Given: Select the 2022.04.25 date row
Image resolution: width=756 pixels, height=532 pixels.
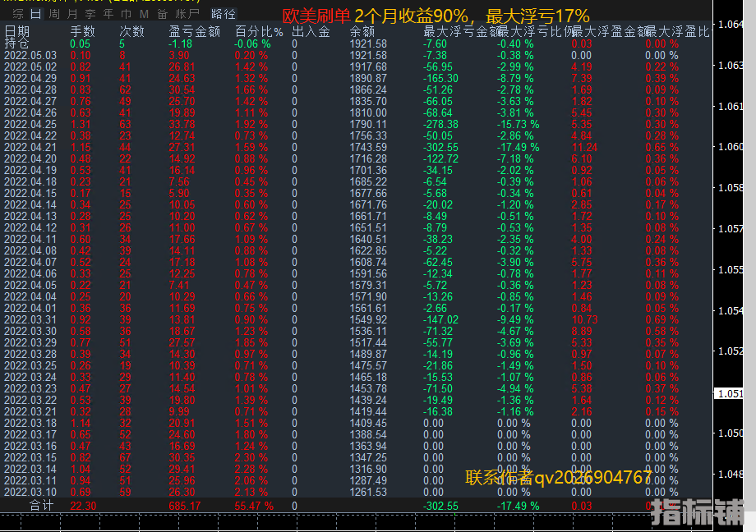Looking at the screenshot, I should coord(30,124).
